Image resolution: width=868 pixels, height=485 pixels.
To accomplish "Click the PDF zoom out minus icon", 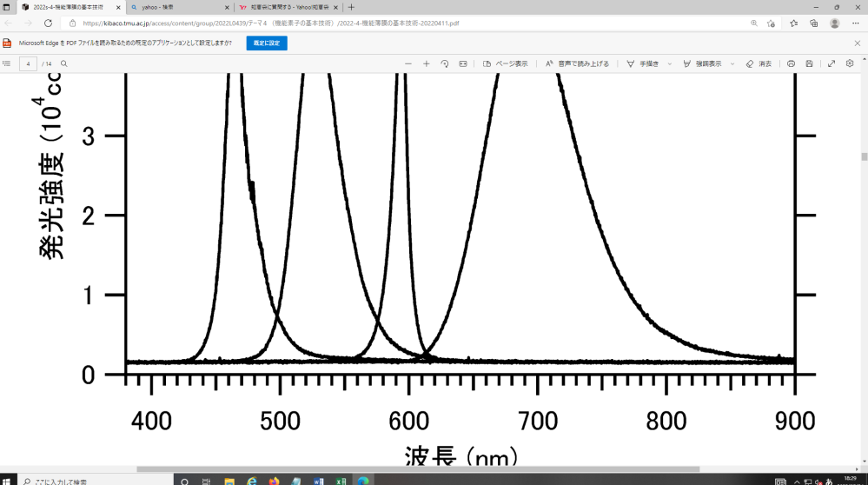I will click(x=408, y=63).
